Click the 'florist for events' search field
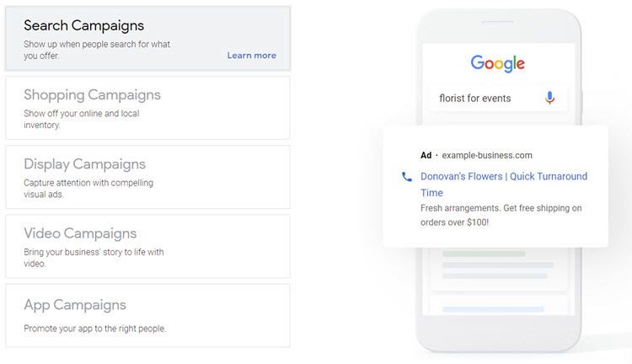The image size is (632, 364). [x=498, y=98]
